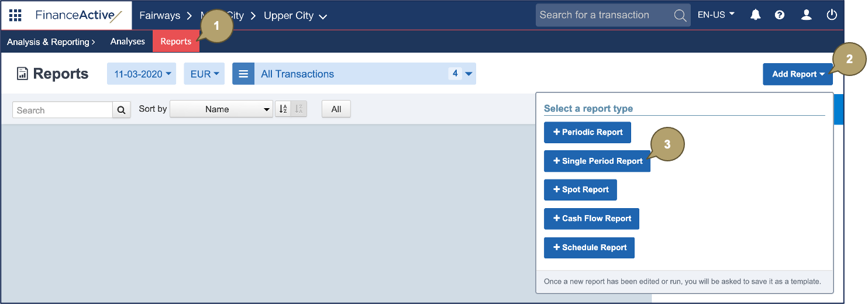Sort reports ascending A to Z

pyautogui.click(x=283, y=109)
